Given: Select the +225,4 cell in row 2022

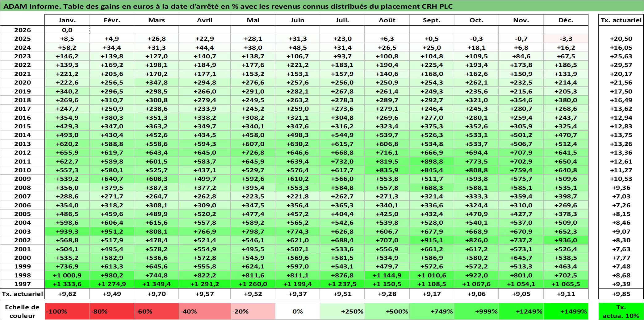Looking at the screenshot, I should 432,65.
